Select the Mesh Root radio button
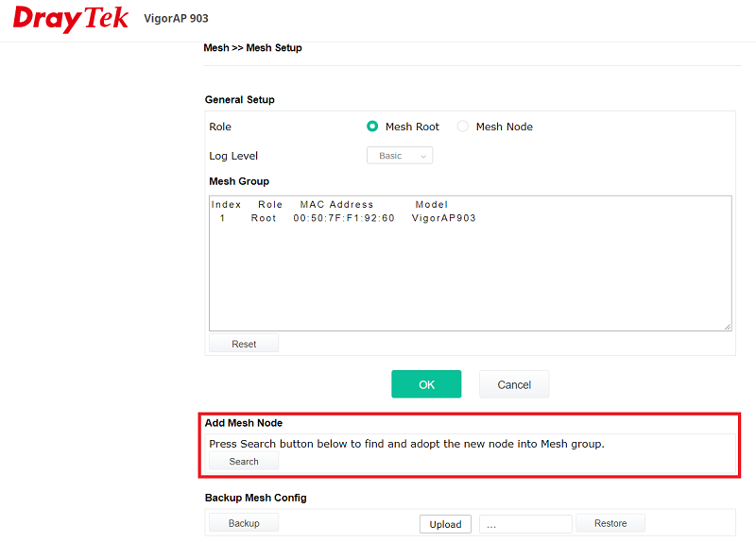This screenshot has width=756, height=542. click(372, 127)
